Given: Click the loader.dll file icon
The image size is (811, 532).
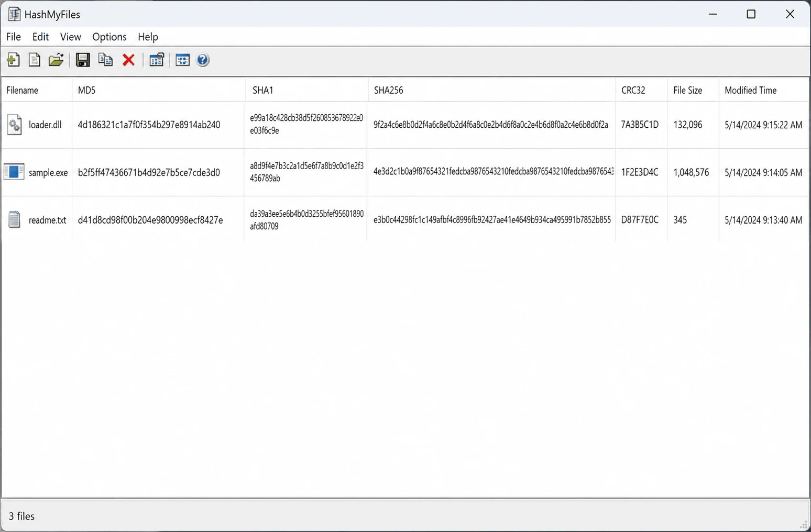Looking at the screenshot, I should pos(14,125).
